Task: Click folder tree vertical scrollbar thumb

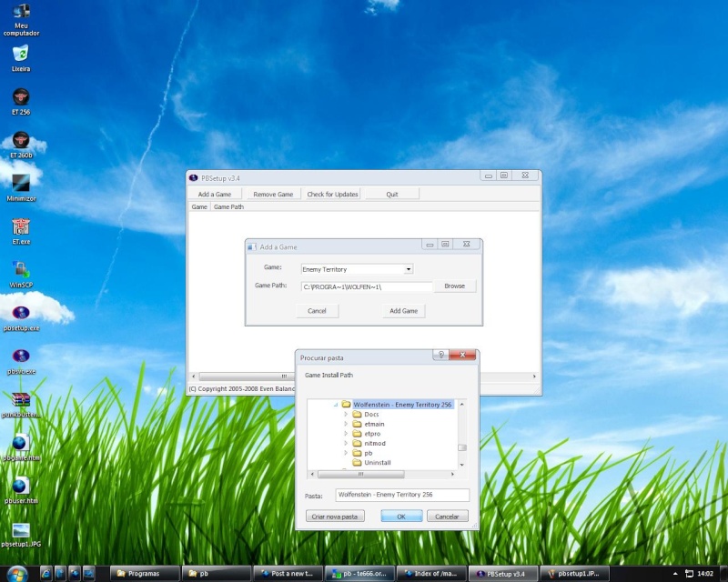Action: click(x=462, y=448)
